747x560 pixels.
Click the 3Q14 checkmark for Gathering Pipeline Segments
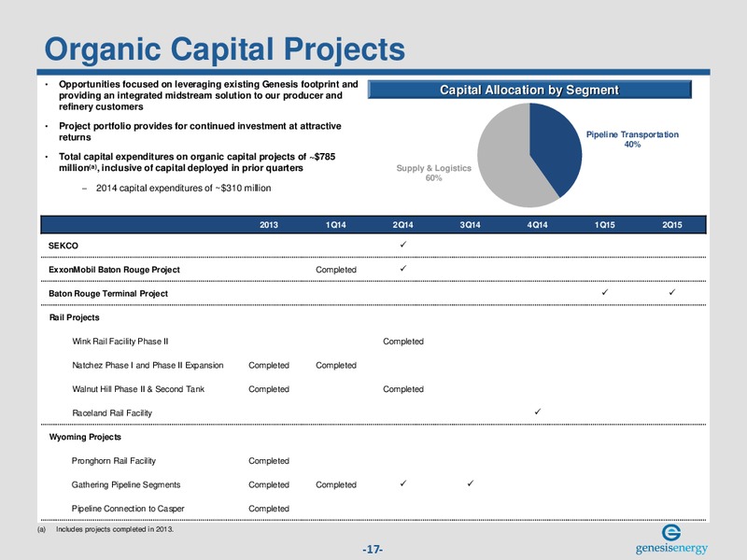[471, 483]
